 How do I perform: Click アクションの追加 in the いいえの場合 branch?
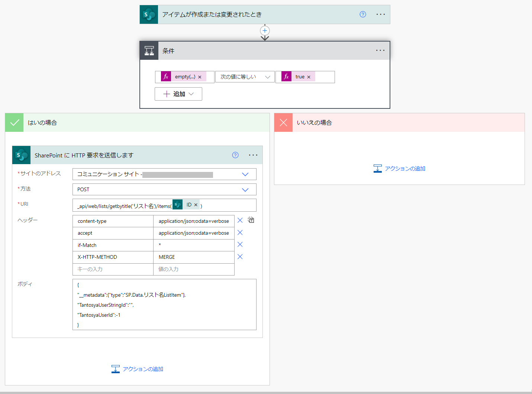(399, 169)
